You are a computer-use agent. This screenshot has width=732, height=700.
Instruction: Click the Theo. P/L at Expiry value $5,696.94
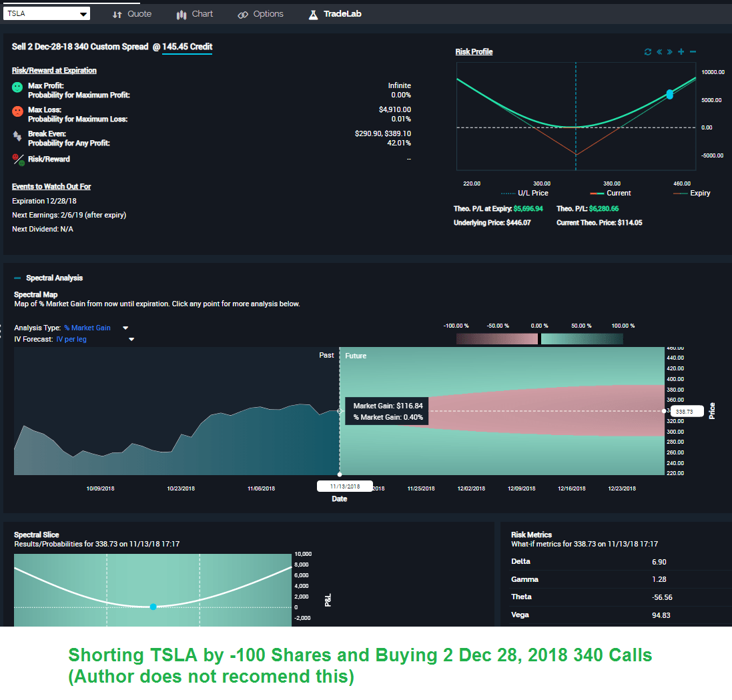pyautogui.click(x=528, y=209)
